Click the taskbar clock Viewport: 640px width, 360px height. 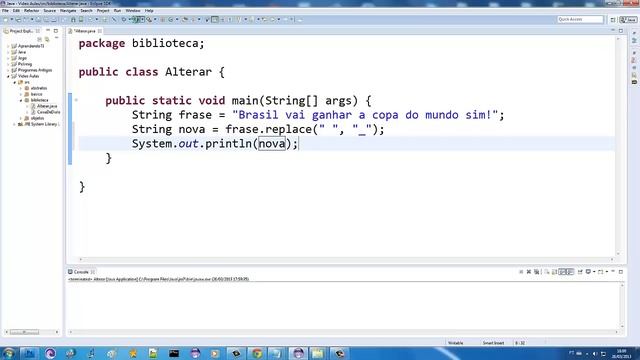[x=621, y=353]
